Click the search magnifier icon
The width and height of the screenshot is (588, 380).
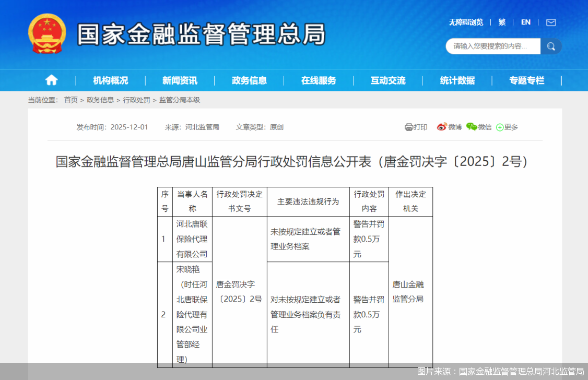click(x=551, y=46)
